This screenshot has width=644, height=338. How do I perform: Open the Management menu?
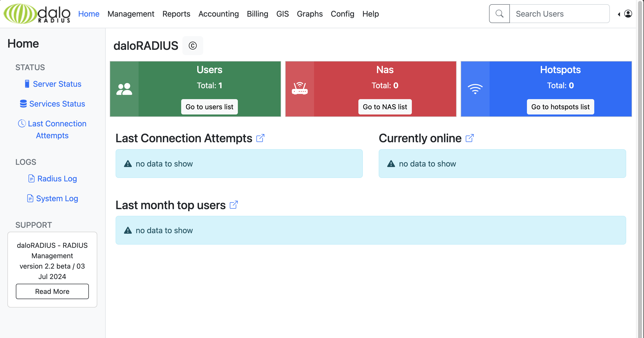click(x=131, y=14)
